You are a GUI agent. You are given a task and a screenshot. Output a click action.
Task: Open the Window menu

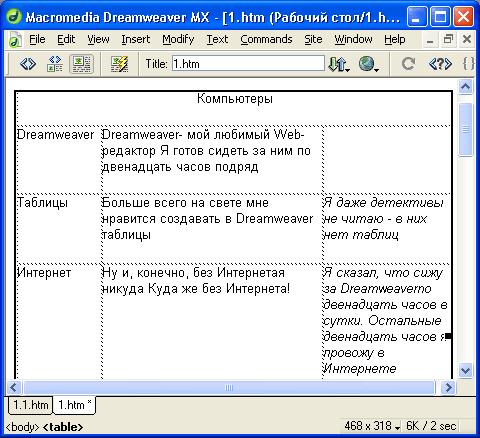353,39
